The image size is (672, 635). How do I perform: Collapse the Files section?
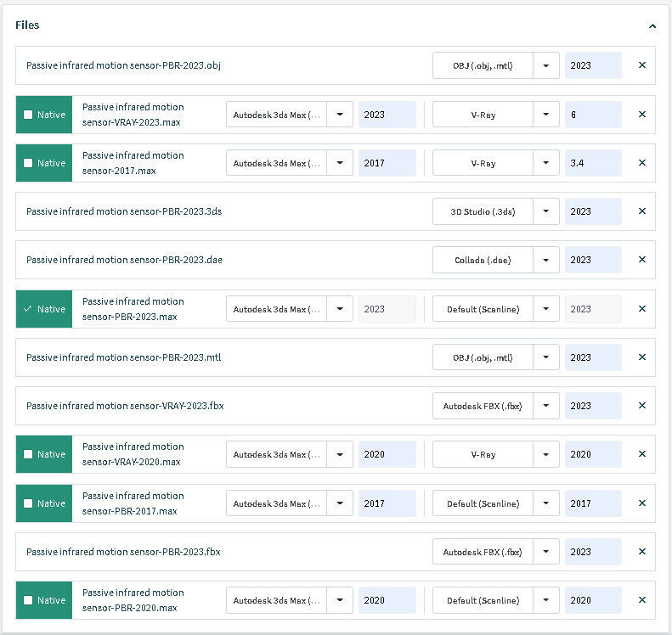tap(652, 26)
